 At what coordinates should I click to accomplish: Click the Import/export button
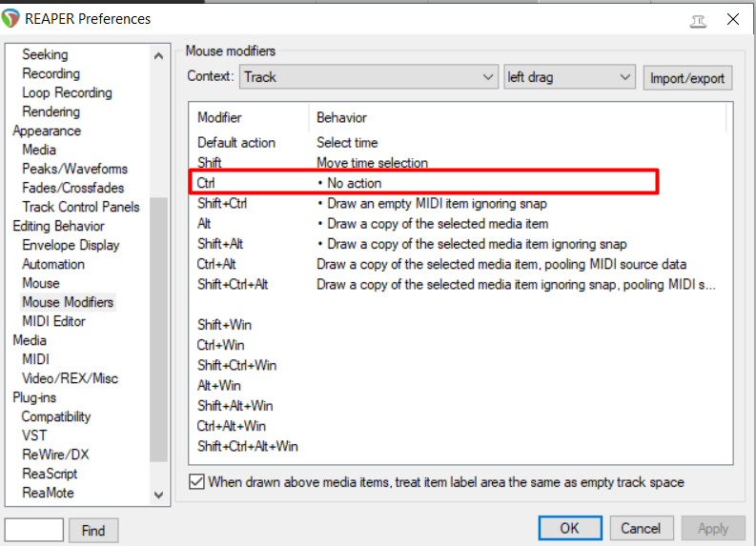(x=687, y=78)
